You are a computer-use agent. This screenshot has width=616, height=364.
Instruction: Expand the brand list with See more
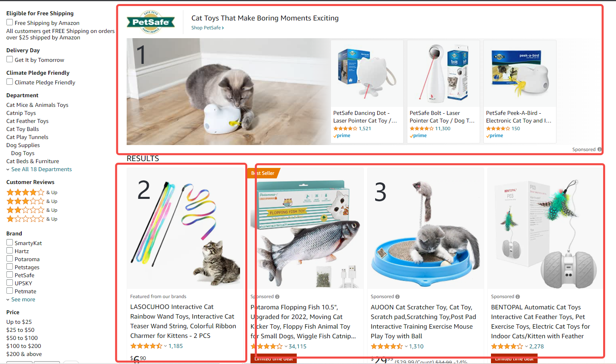pyautogui.click(x=21, y=300)
